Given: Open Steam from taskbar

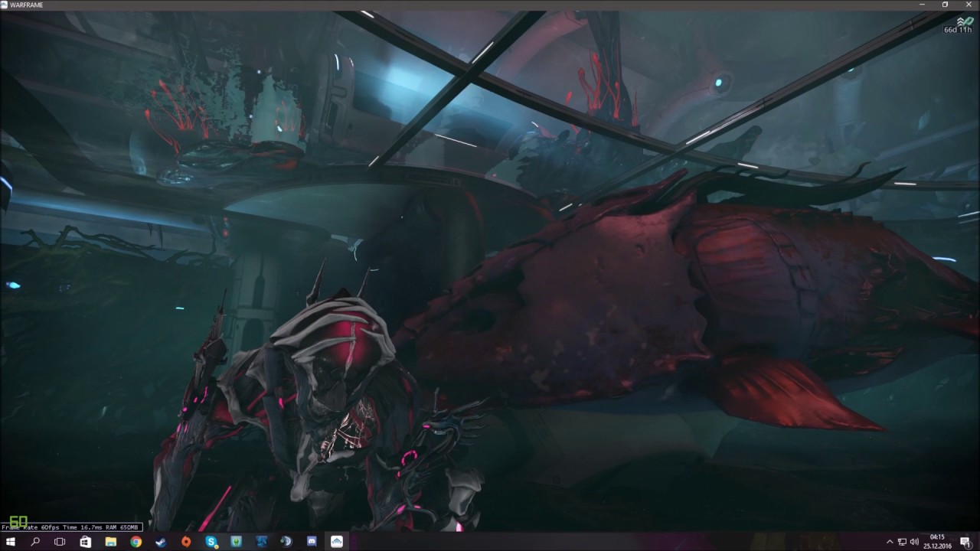Looking at the screenshot, I should coord(161,541).
